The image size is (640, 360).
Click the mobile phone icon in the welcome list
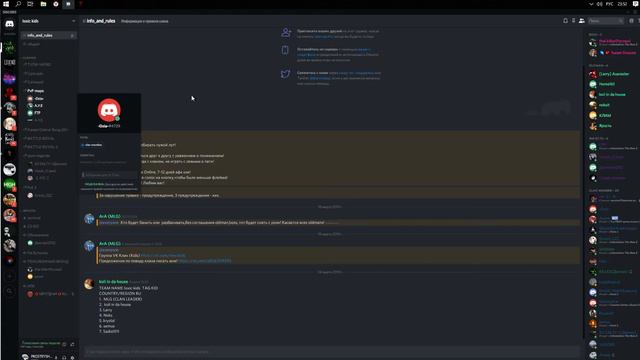coord(285,50)
